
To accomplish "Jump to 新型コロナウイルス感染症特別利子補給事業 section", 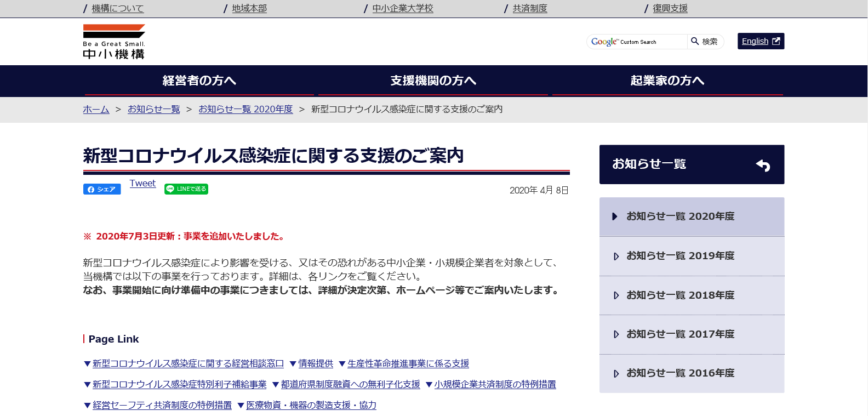I will click(x=179, y=384).
